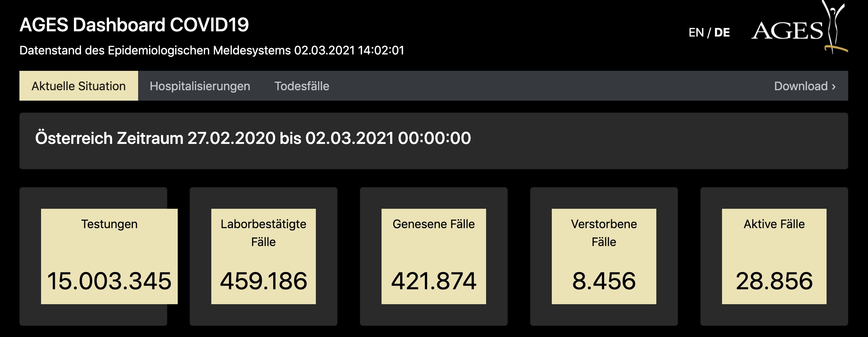Image resolution: width=868 pixels, height=337 pixels.
Task: Click the Laborbestätigte Fälle label
Action: pos(263,233)
